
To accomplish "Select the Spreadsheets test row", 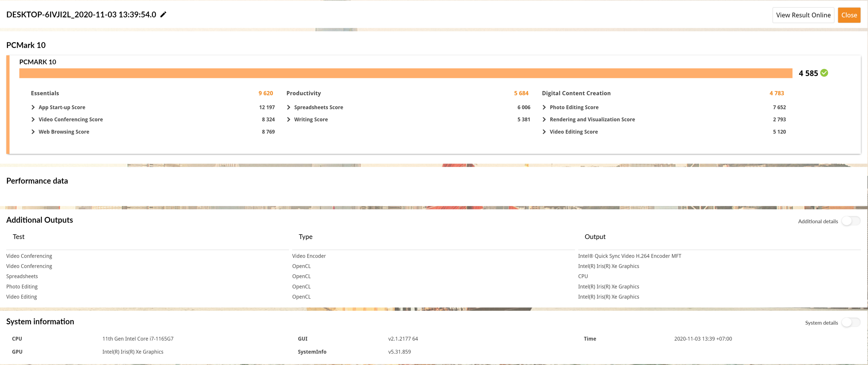I will click(22, 276).
